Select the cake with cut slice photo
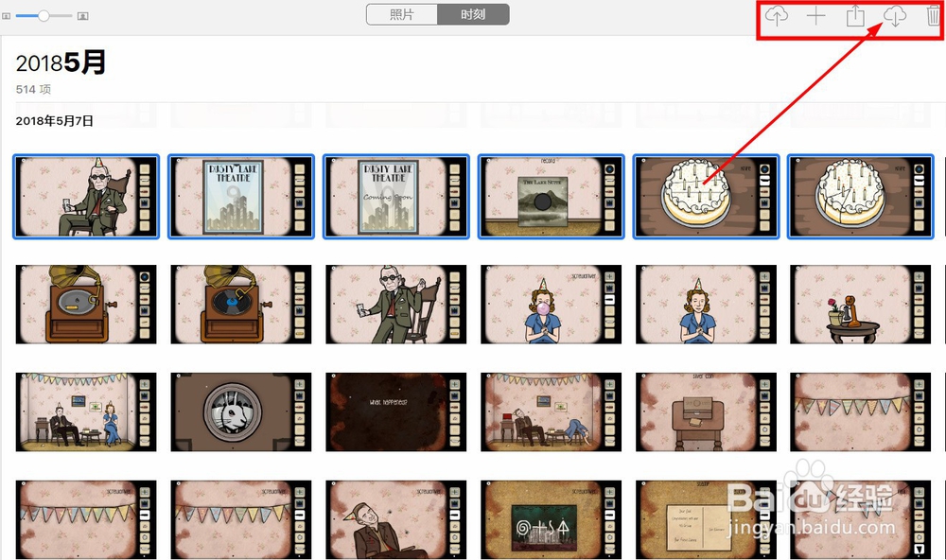 click(x=861, y=197)
